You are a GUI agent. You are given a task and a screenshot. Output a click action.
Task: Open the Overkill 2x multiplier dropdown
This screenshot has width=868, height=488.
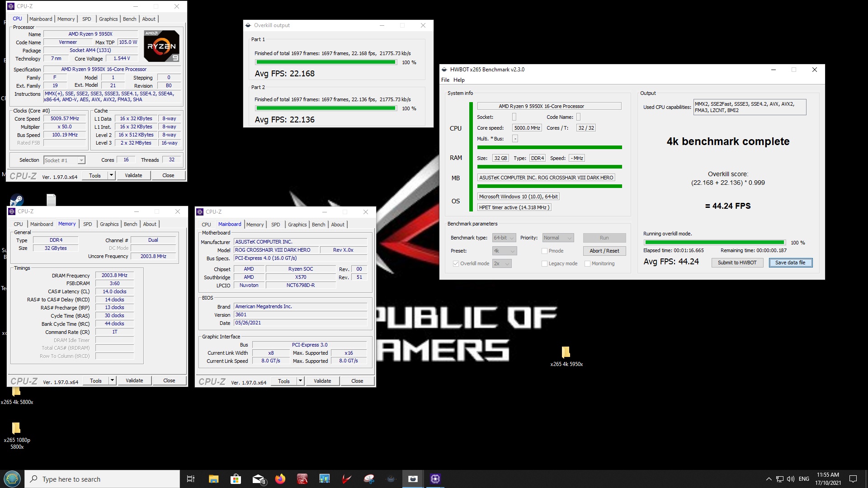(502, 263)
